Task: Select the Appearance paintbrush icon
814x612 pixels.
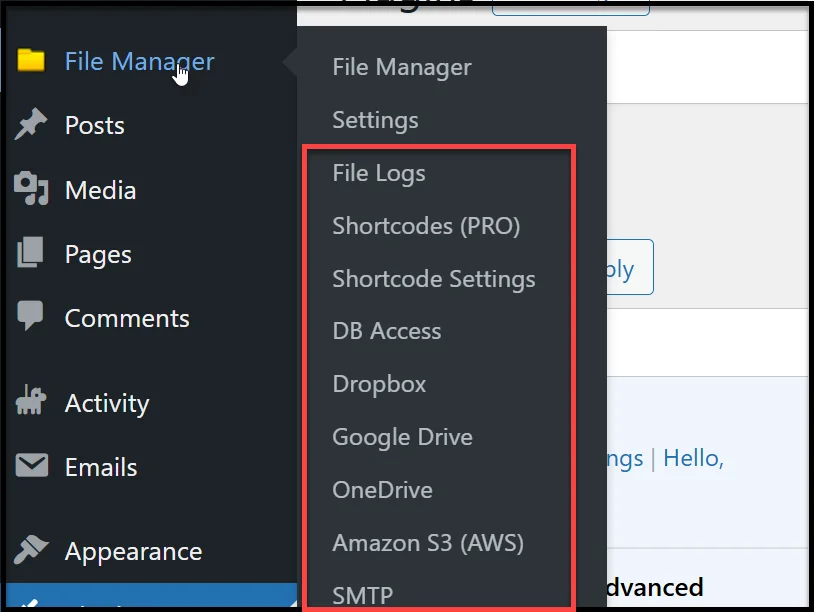Action: pyautogui.click(x=32, y=550)
